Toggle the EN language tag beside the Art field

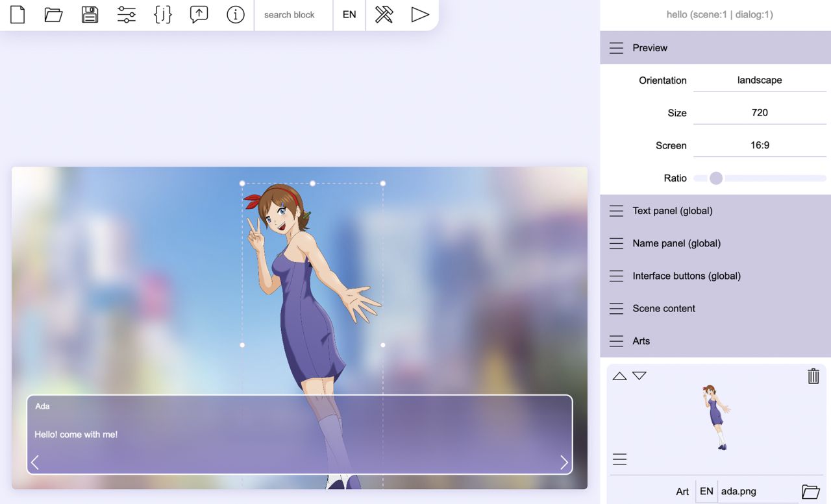click(706, 491)
